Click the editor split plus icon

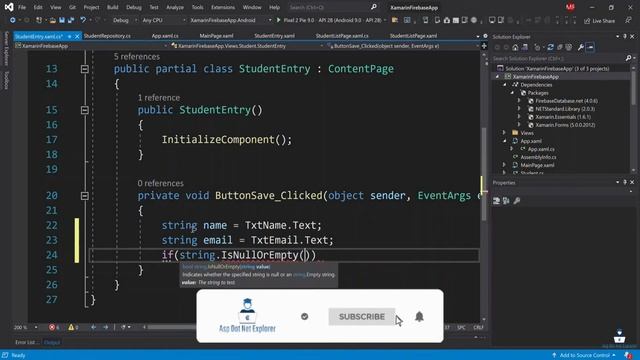[x=484, y=46]
